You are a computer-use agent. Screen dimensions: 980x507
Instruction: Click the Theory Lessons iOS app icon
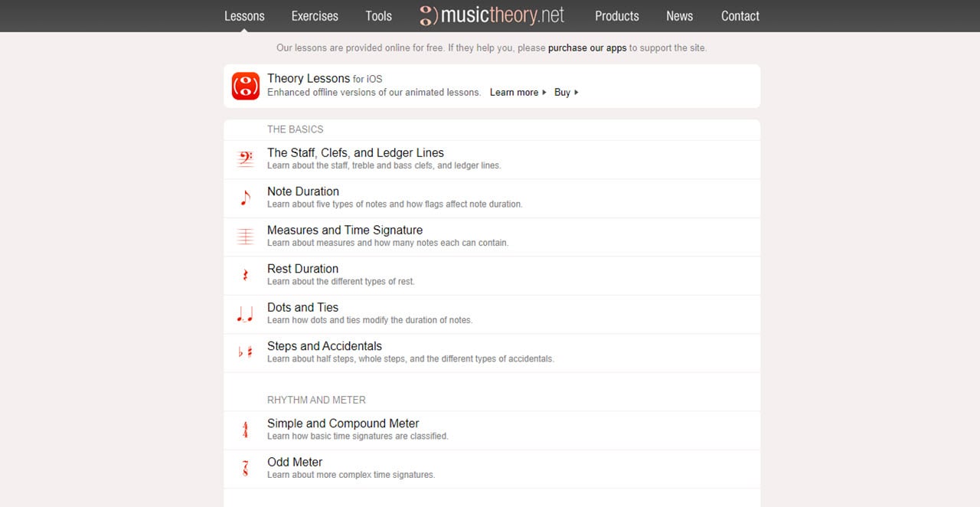coord(246,86)
